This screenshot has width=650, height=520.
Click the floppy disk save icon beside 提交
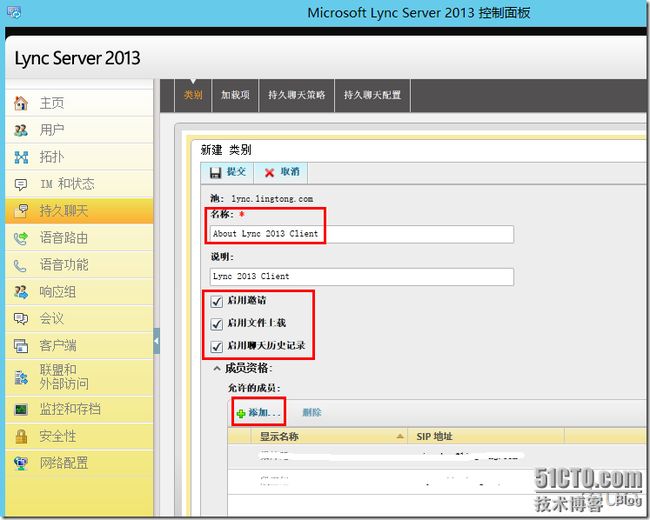pos(216,173)
